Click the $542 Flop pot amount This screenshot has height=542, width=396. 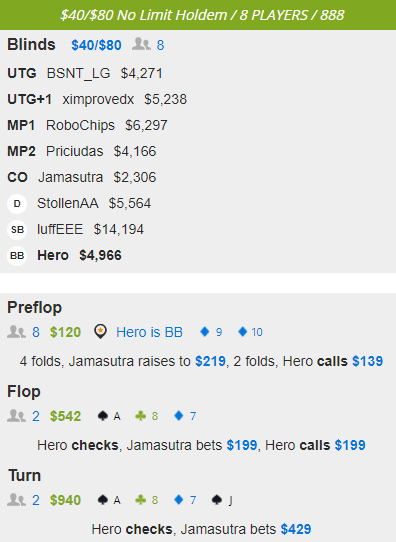click(x=65, y=416)
